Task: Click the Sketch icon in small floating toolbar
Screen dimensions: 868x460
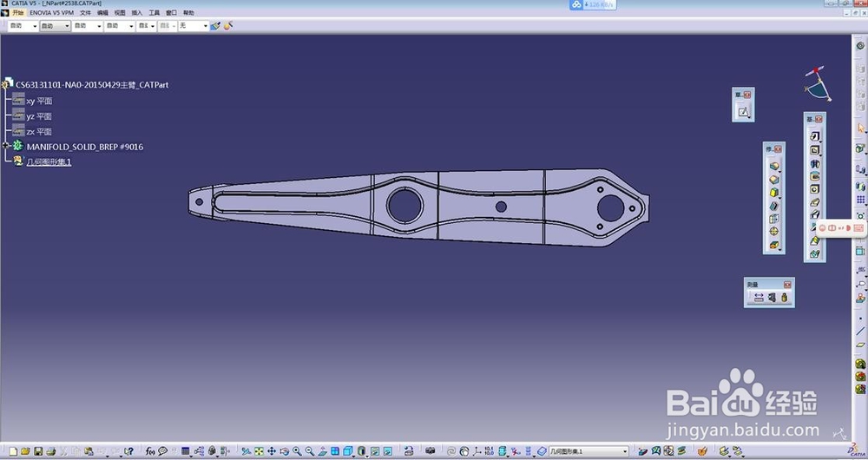Action: [x=744, y=112]
